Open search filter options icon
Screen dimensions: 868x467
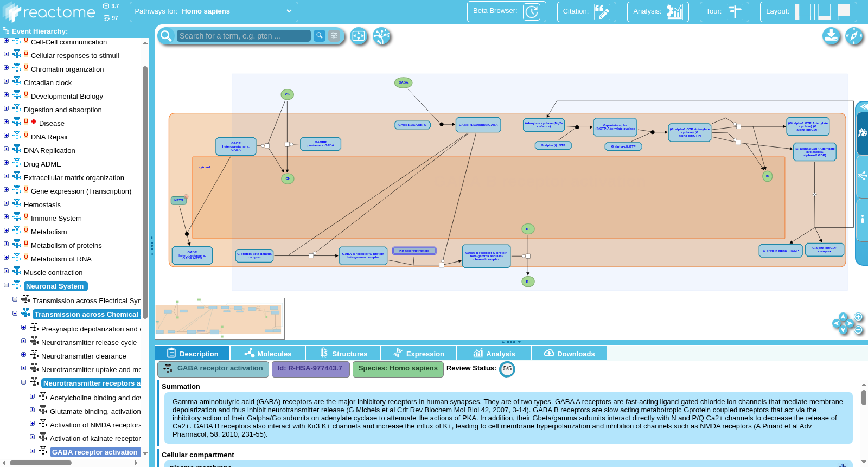click(x=335, y=35)
